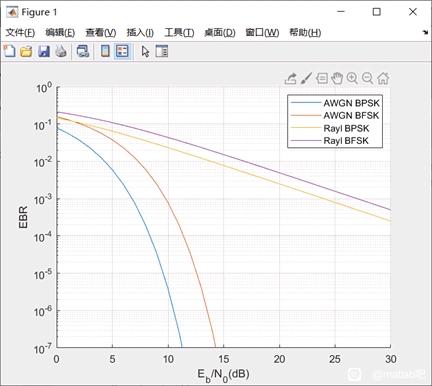432x386 pixels.
Task: Click the New Figure toolbar icon
Action: point(9,51)
